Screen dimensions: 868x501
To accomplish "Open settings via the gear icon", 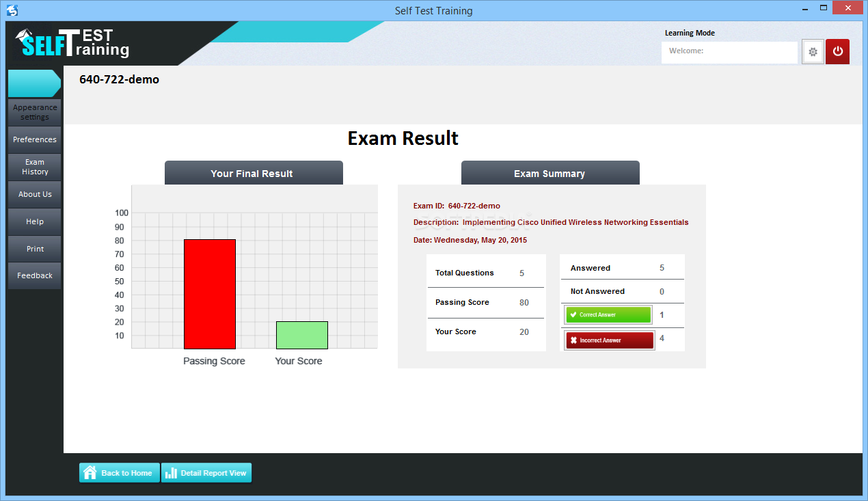I will 813,52.
